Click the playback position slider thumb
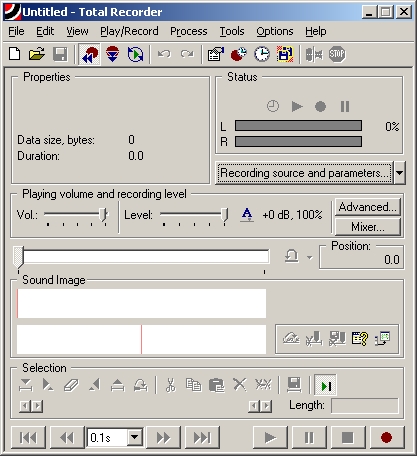Image resolution: width=417 pixels, height=456 pixels. click(x=19, y=257)
